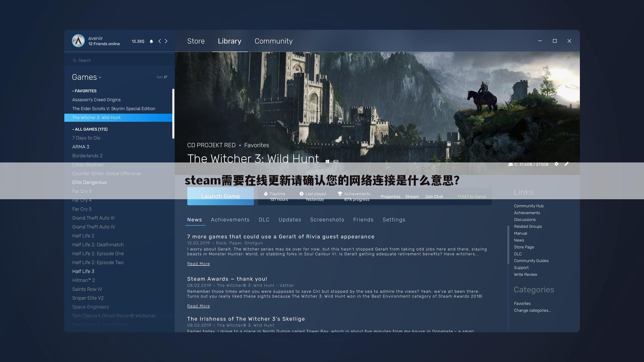
Task: Click the Launch Game button
Action: click(x=220, y=196)
